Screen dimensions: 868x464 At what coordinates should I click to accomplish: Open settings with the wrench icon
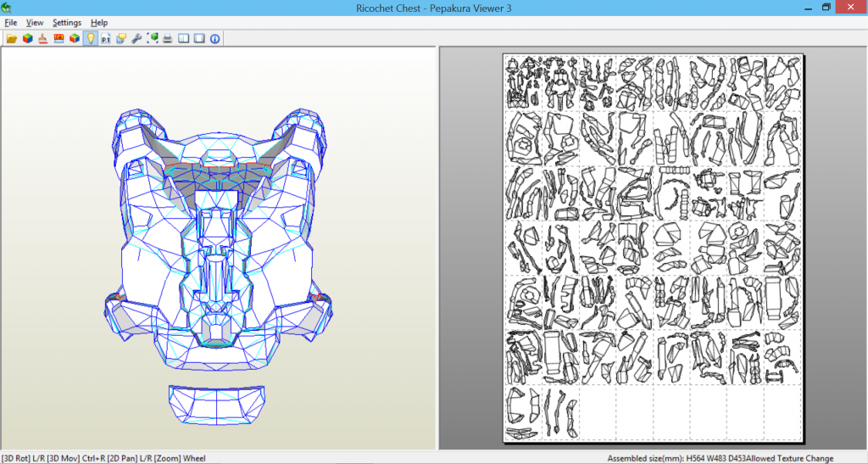(136, 38)
